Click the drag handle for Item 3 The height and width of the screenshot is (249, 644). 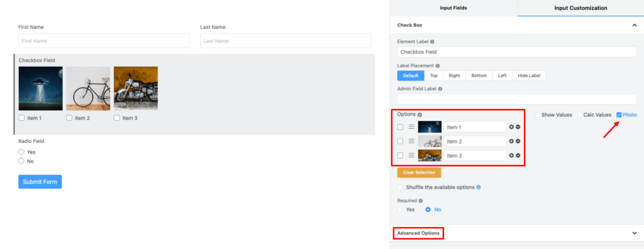point(411,155)
